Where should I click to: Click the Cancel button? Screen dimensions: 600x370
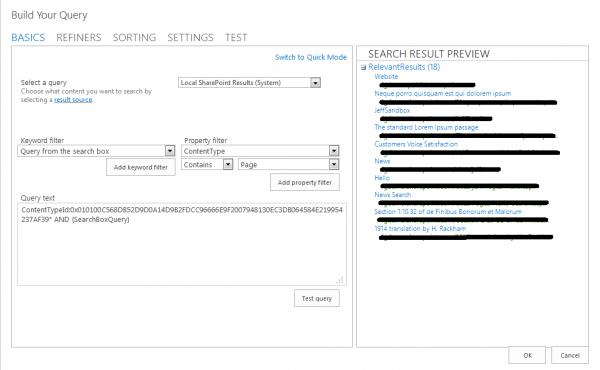pos(570,355)
